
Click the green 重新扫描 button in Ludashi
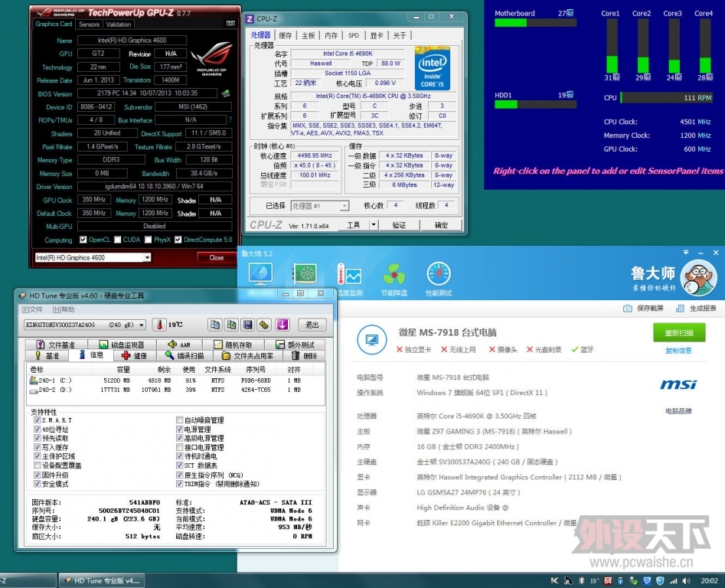pyautogui.click(x=679, y=332)
